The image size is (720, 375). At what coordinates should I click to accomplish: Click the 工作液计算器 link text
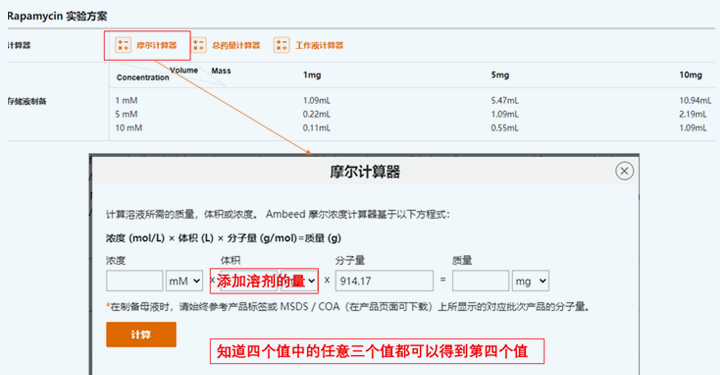click(x=320, y=45)
